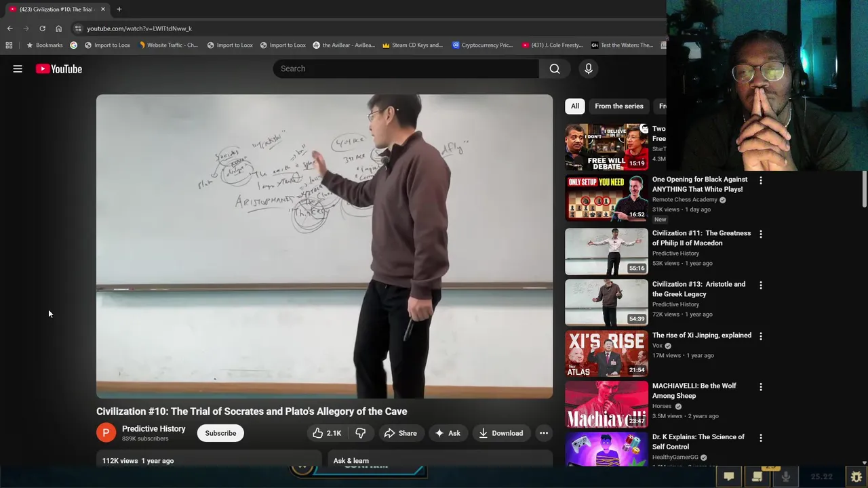Reload the page with the refresh icon
The width and height of the screenshot is (868, 488).
[x=42, y=28]
